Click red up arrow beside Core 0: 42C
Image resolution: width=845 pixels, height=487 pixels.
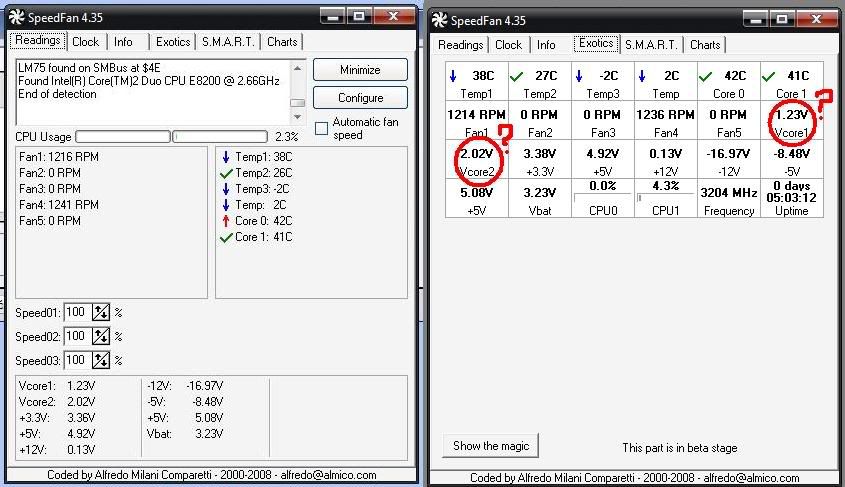226,221
